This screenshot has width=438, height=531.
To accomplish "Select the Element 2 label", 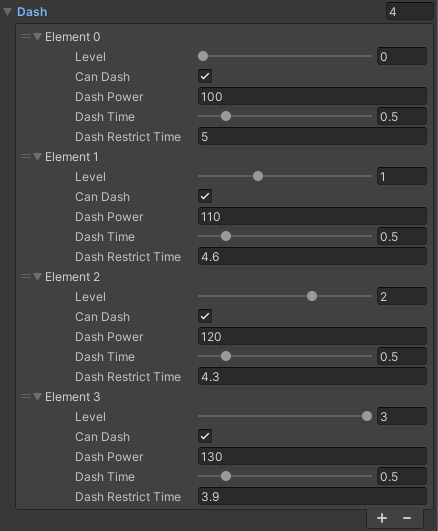I will click(x=72, y=277).
